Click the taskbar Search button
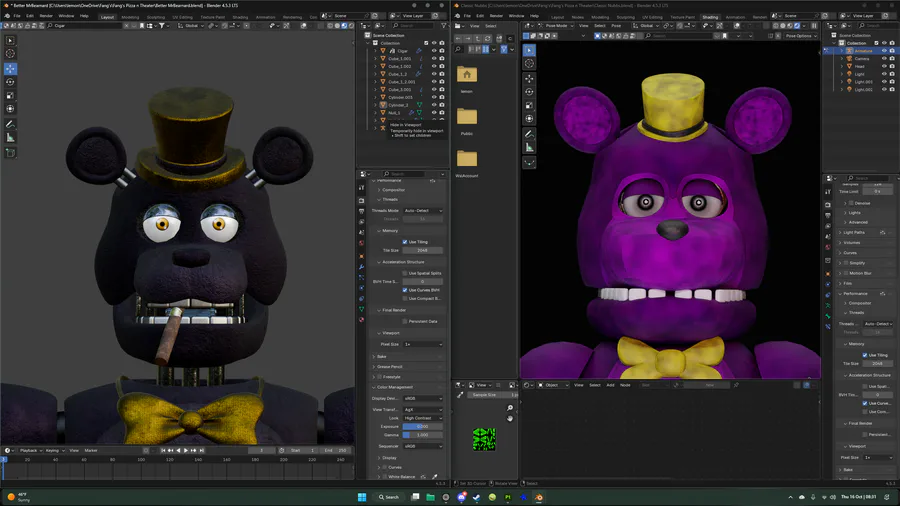Screen dimensions: 900x506 point(389,497)
